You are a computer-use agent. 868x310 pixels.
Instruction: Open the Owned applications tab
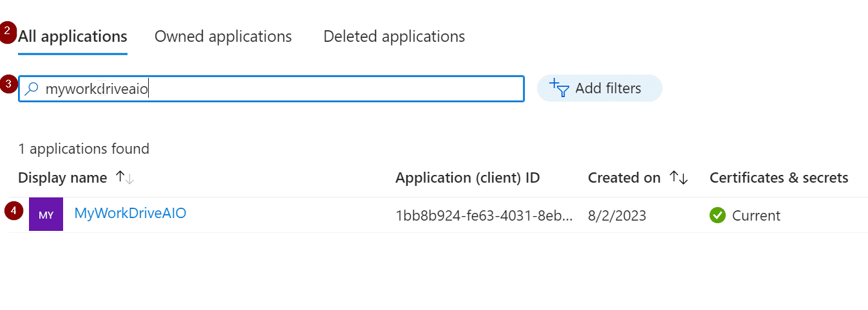click(x=223, y=37)
